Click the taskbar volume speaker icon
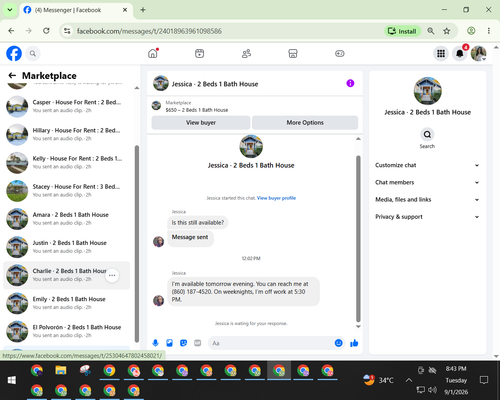The image size is (500, 400). [432, 389]
